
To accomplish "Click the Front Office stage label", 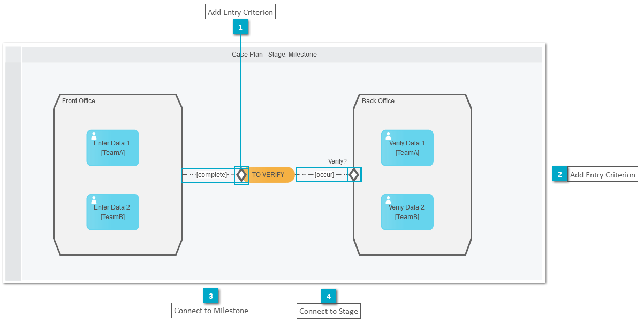I will [79, 101].
